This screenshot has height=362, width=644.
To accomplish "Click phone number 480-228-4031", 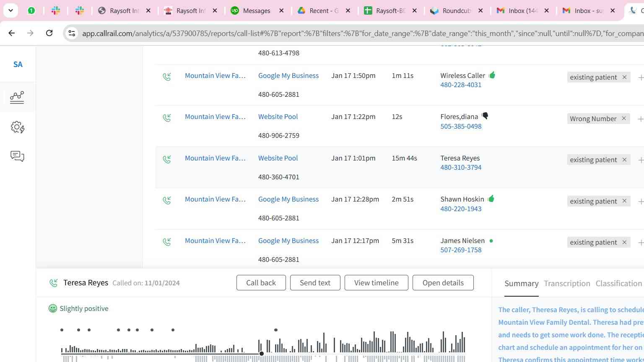I will [461, 85].
